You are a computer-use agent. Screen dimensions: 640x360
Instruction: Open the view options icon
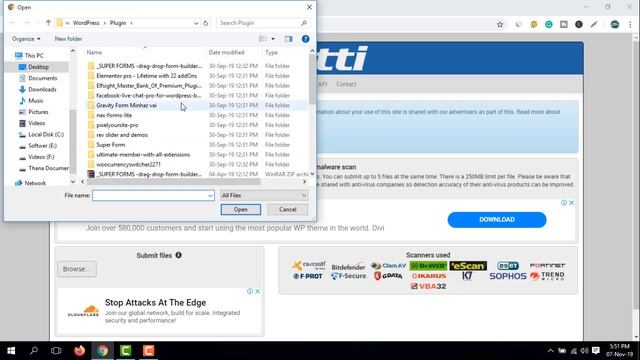click(x=263, y=39)
